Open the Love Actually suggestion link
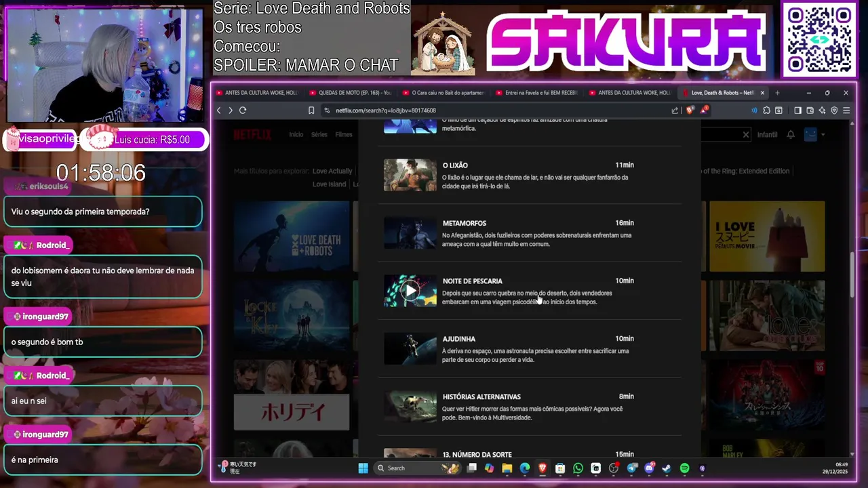Image resolution: width=868 pixels, height=488 pixels. coord(332,171)
